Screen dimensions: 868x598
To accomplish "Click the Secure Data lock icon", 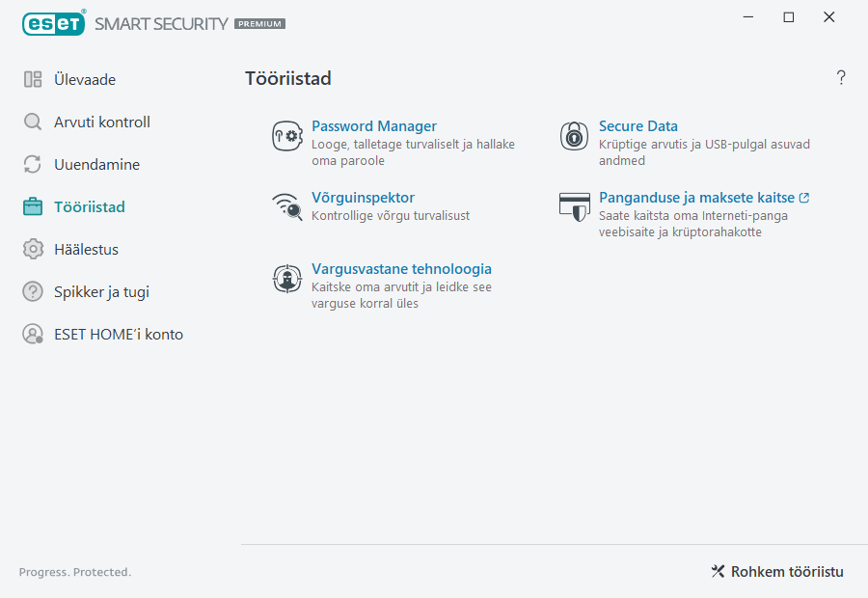I will pyautogui.click(x=574, y=136).
